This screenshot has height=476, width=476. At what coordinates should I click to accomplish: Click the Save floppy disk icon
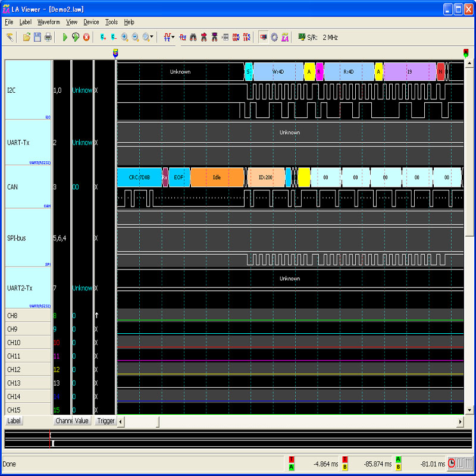[37, 37]
